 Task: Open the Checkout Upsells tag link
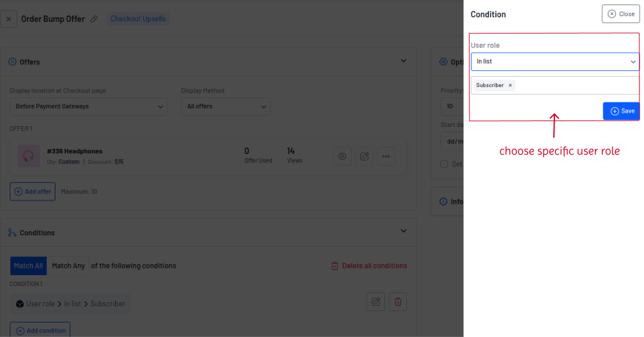coord(138,19)
